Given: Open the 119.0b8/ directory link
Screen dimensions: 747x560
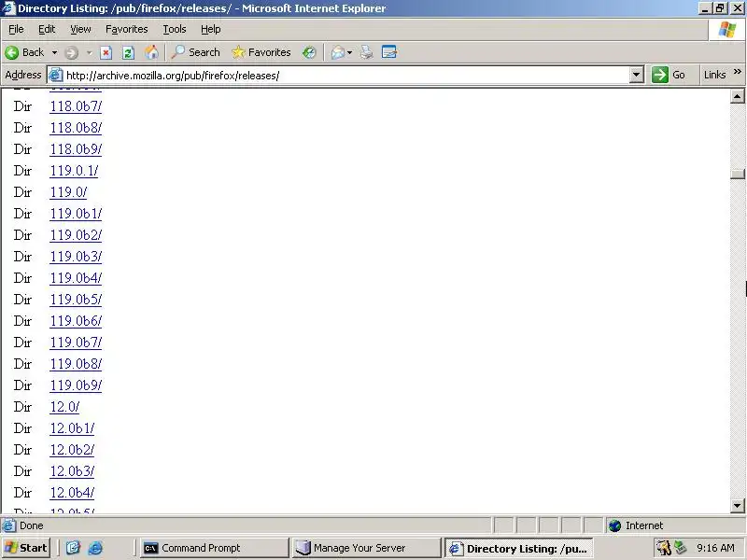Looking at the screenshot, I should [x=76, y=364].
